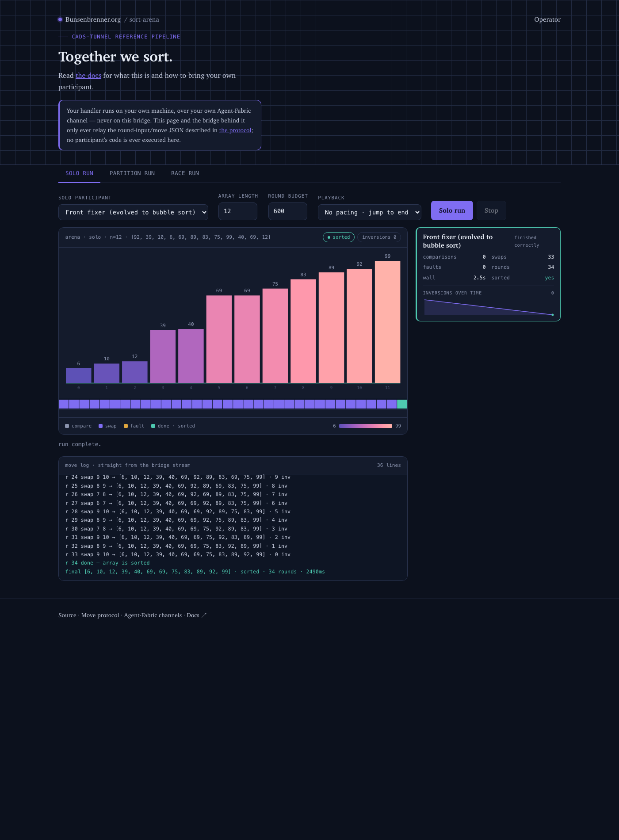Click the '36 lines' counter in the move log
Image resolution: width=619 pixels, height=840 pixels.
389,466
